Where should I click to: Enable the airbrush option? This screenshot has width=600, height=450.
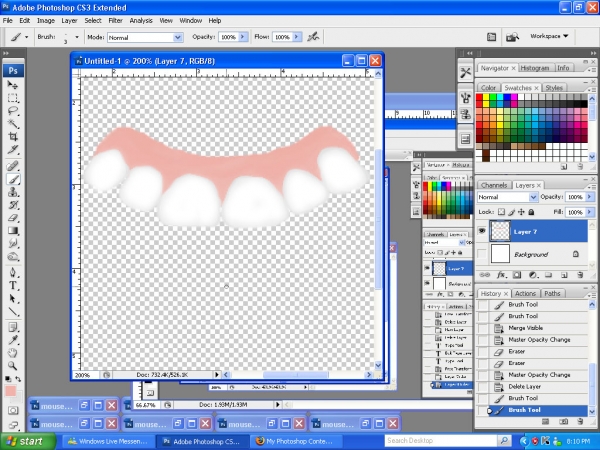click(x=313, y=37)
